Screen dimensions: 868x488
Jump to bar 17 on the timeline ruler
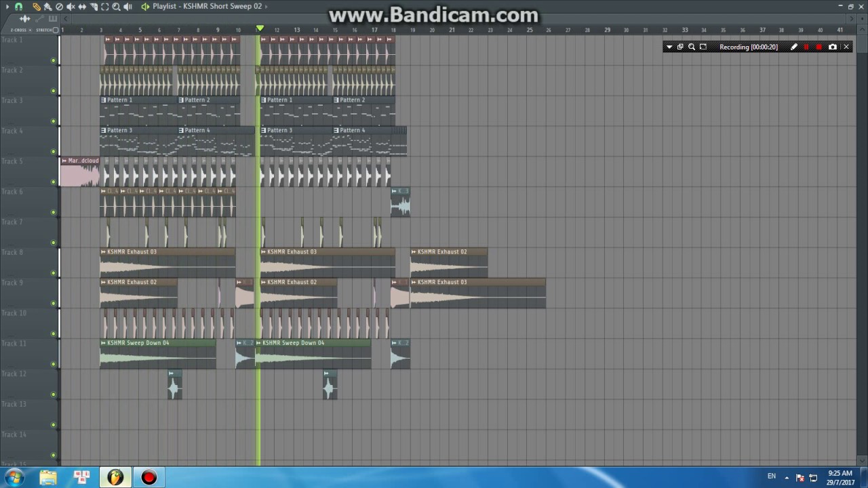point(374,30)
